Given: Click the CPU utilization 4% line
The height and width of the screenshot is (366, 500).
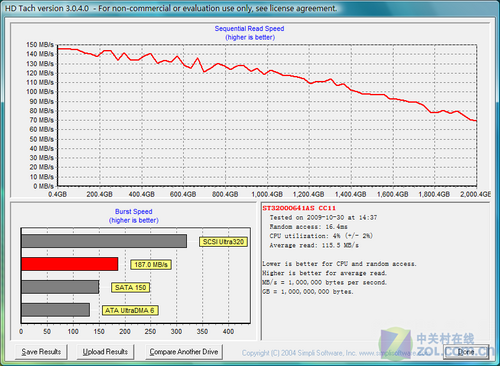Looking at the screenshot, I should pyautogui.click(x=321, y=236).
